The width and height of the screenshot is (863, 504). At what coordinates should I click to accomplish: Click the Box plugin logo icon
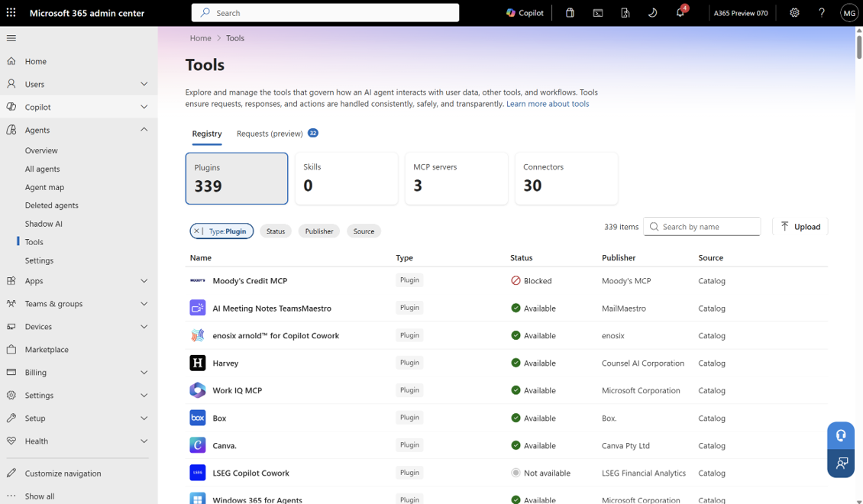[198, 418]
